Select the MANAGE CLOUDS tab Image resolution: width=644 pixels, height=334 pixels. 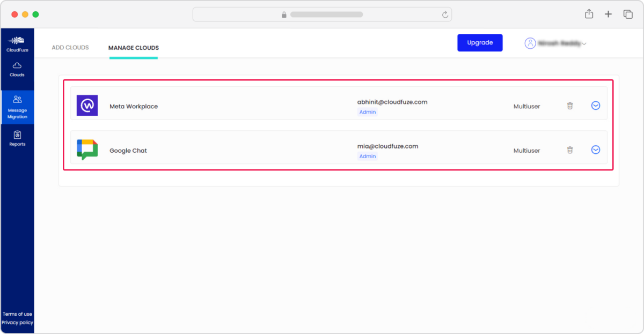click(x=133, y=47)
